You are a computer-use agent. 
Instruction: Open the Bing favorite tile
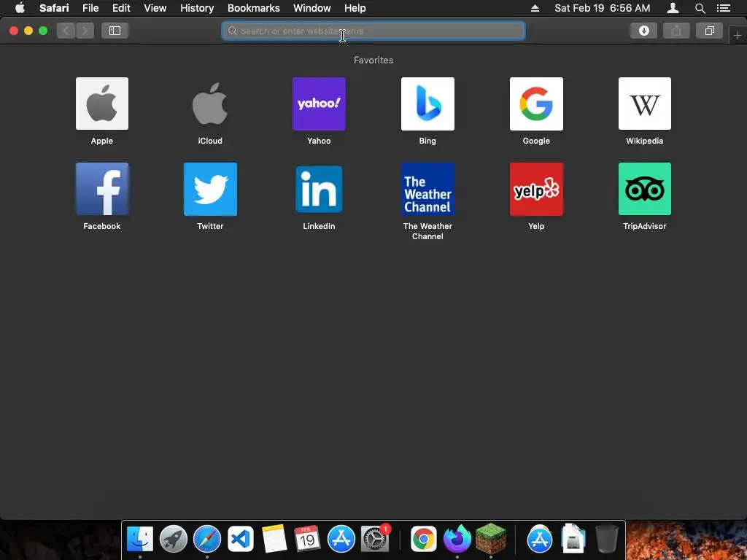click(427, 104)
